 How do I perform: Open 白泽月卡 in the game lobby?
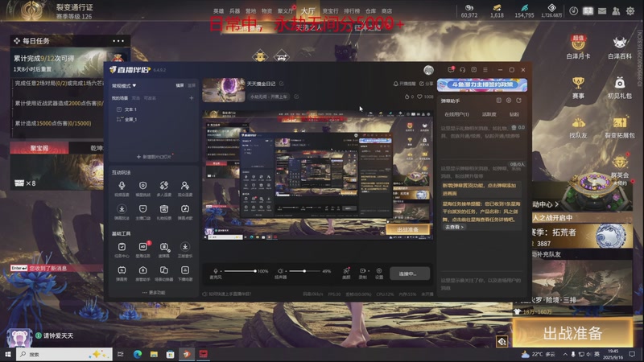click(578, 47)
